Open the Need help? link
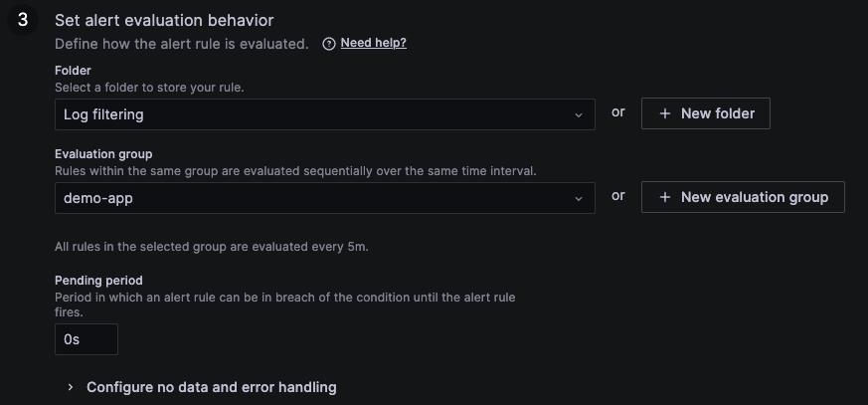Image resolution: width=868 pixels, height=405 pixels. point(373,43)
